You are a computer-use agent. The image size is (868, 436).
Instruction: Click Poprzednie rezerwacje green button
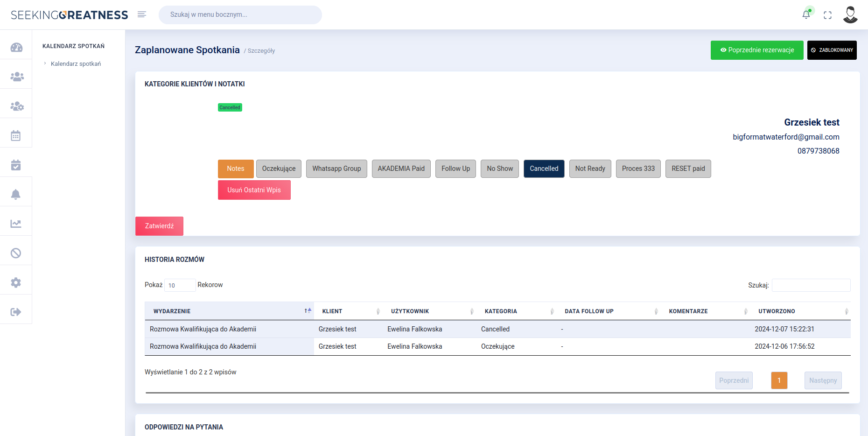[756, 50]
